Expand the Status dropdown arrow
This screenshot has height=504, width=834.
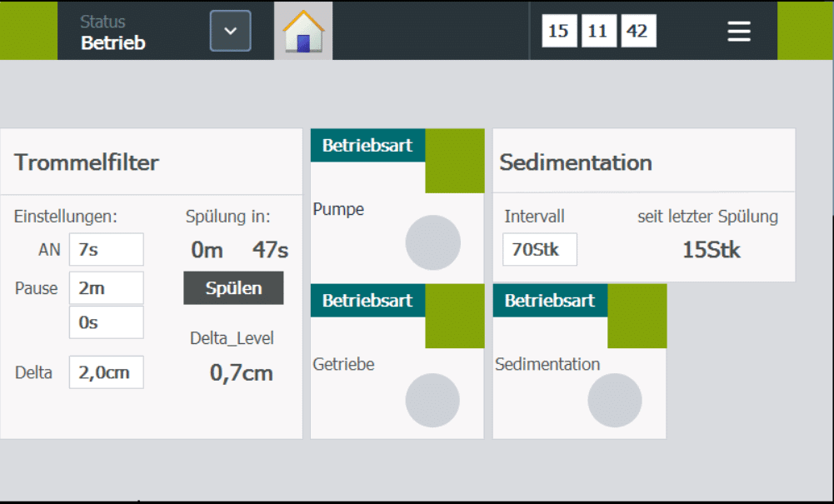click(x=231, y=32)
